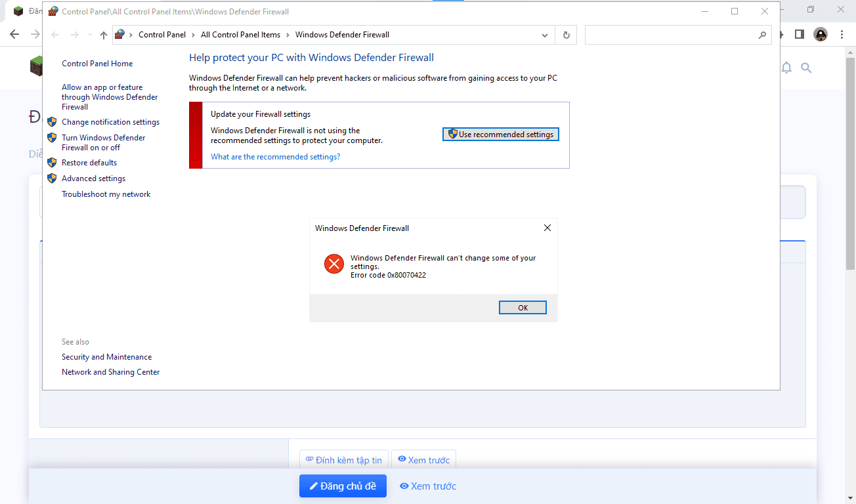Restore down the browser window
Image resolution: width=856 pixels, height=504 pixels.
[811, 9]
